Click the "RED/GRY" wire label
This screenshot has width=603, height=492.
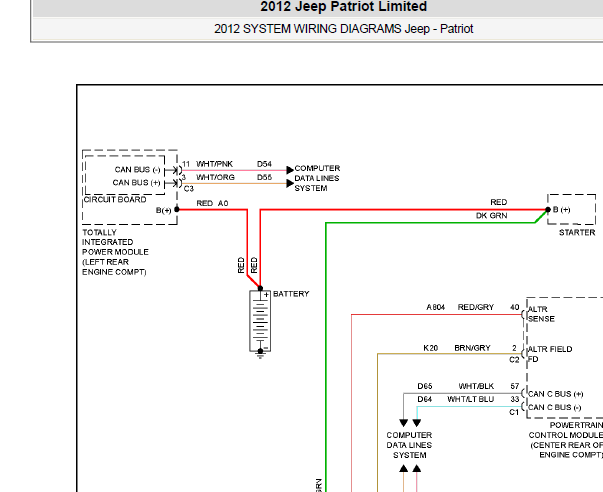[476, 307]
